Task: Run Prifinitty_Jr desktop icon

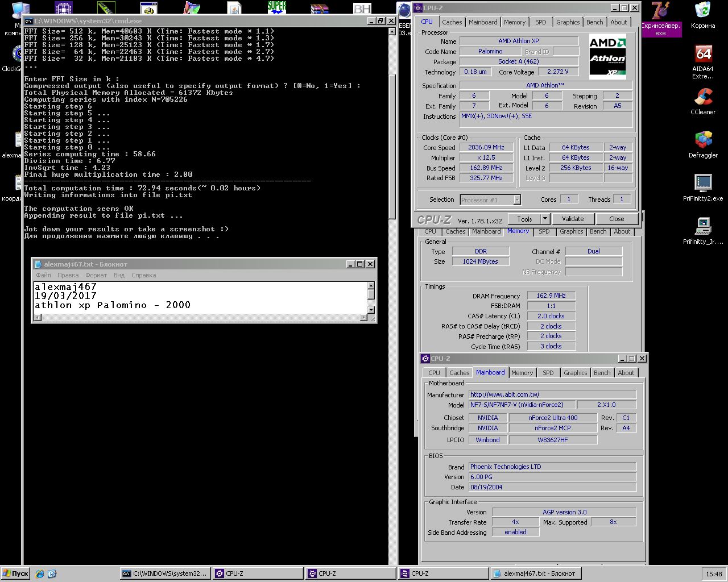Action: (703, 232)
